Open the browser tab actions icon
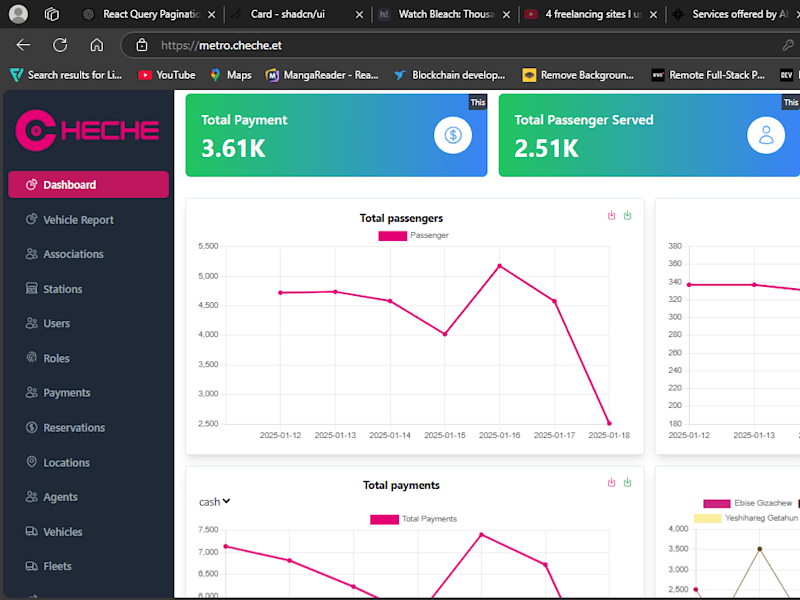Viewport: 800px width, 600px height. pos(52,14)
